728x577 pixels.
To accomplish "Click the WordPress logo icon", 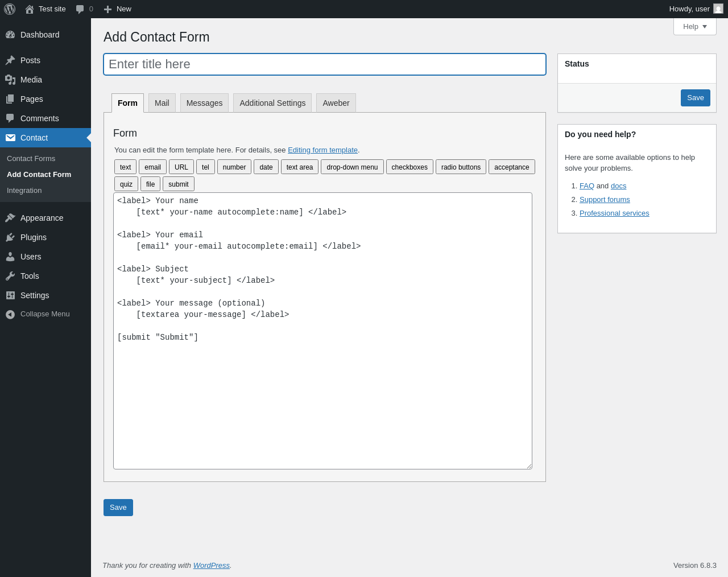I will coord(10,9).
